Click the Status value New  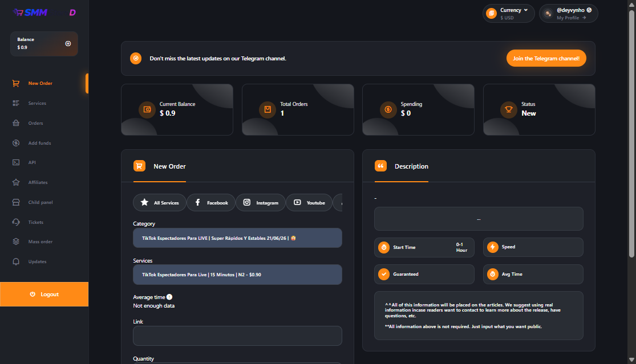pyautogui.click(x=529, y=113)
